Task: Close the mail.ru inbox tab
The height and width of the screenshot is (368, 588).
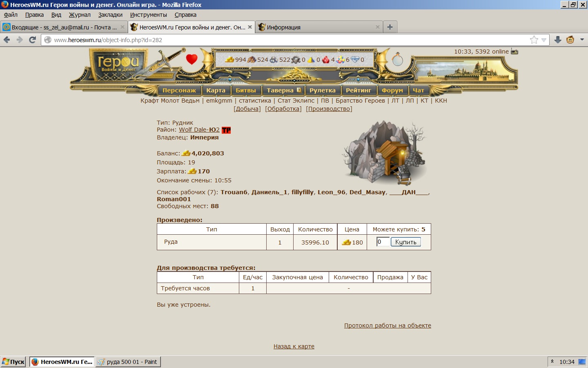Action: point(122,27)
